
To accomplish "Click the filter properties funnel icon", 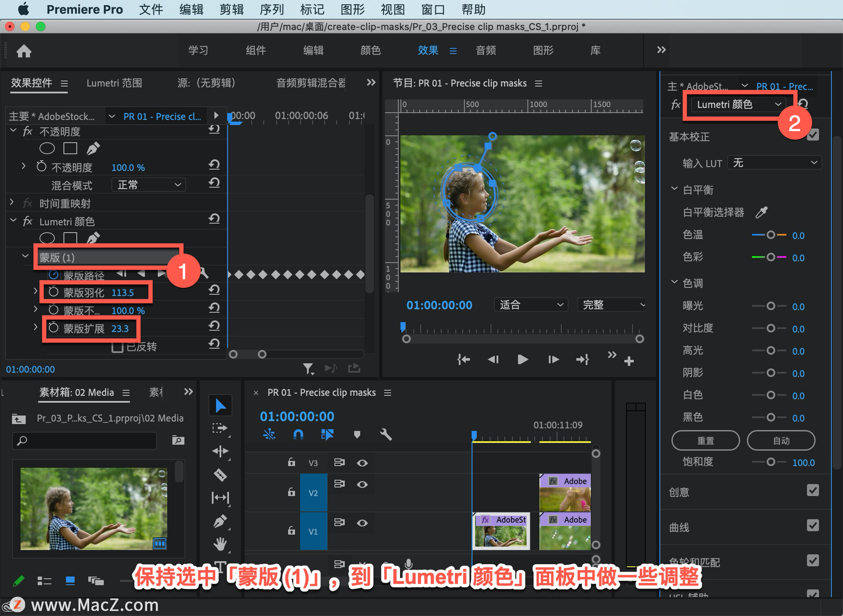I will pos(308,369).
